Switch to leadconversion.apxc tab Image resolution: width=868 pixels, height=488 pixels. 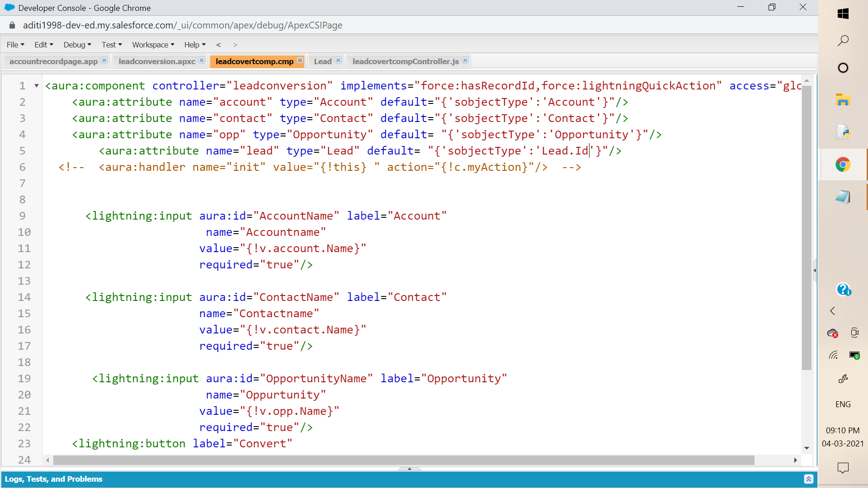pos(157,61)
